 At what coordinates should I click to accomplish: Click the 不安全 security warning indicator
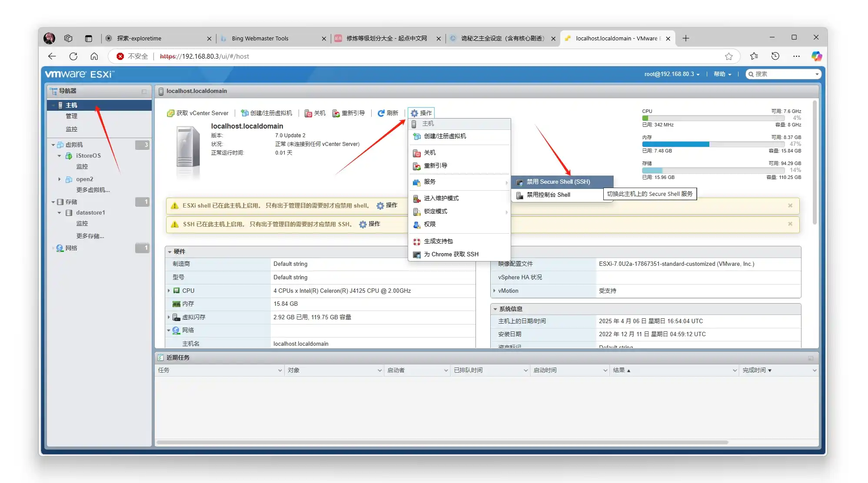(x=133, y=56)
